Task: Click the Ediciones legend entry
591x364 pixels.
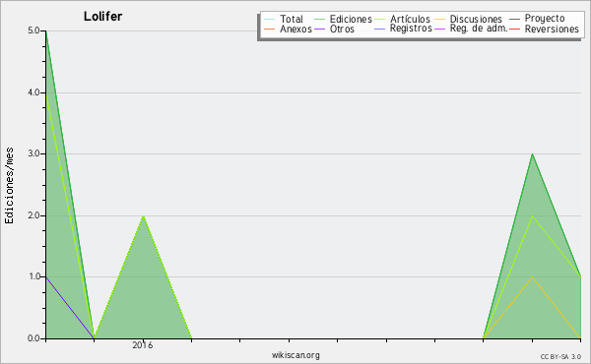Action: click(343, 19)
